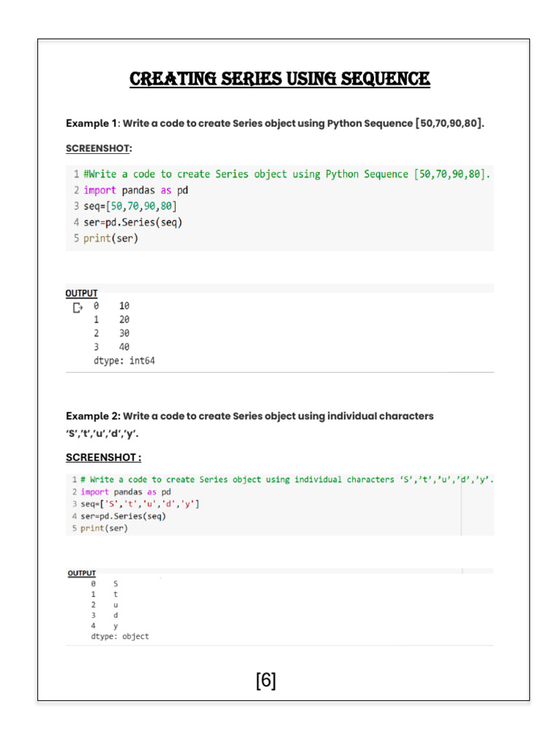Click the 'dtype: int64' output line
Screen dimensions: 560x747
click(124, 360)
